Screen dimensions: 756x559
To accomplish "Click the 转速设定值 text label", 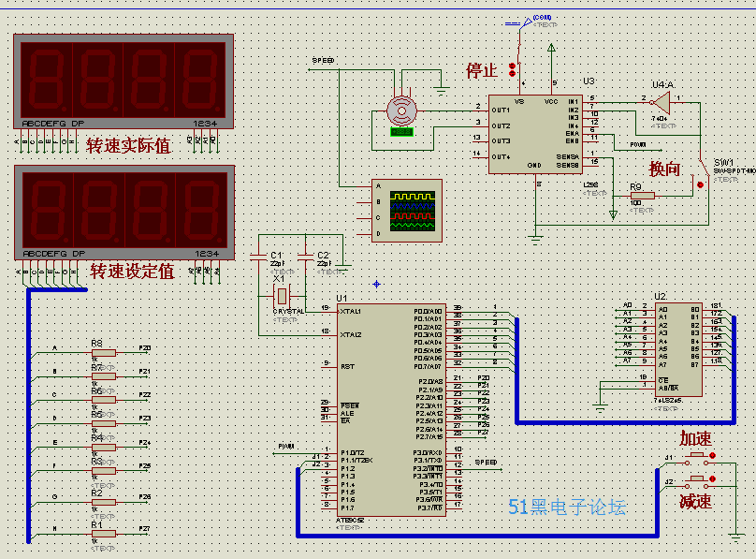I will click(x=132, y=272).
